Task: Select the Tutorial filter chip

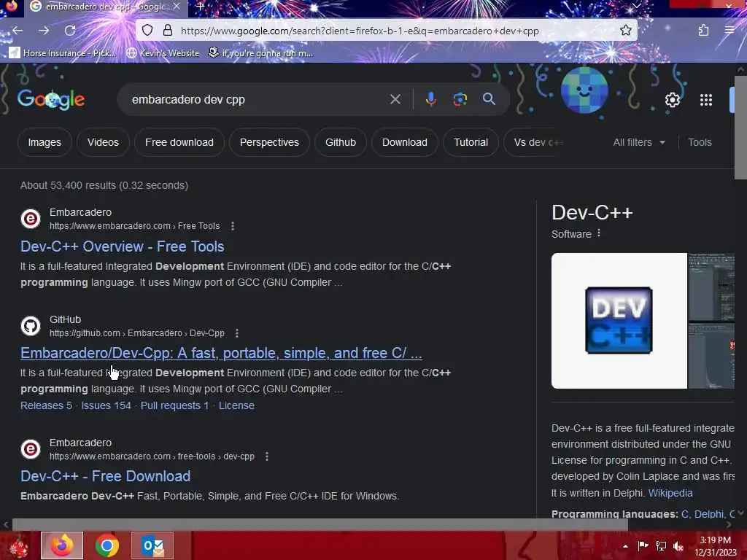Action: point(471,142)
